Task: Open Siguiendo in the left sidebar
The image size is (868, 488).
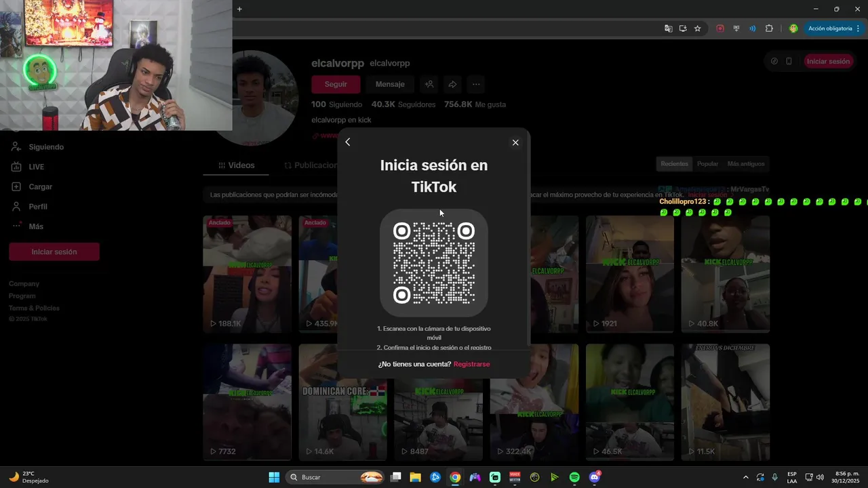Action: (x=46, y=147)
